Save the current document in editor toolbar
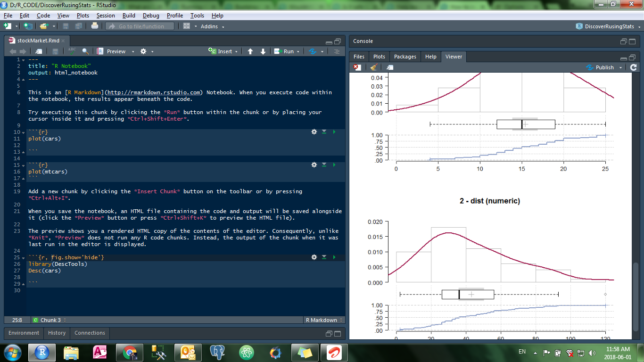Screen dimensions: 644x362 [56, 51]
